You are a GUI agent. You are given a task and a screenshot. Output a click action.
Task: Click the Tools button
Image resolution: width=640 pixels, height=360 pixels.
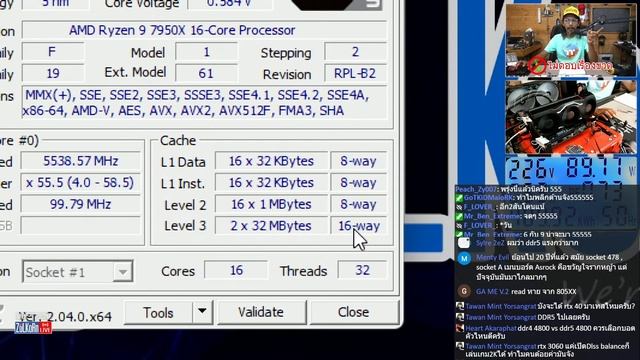click(x=158, y=313)
